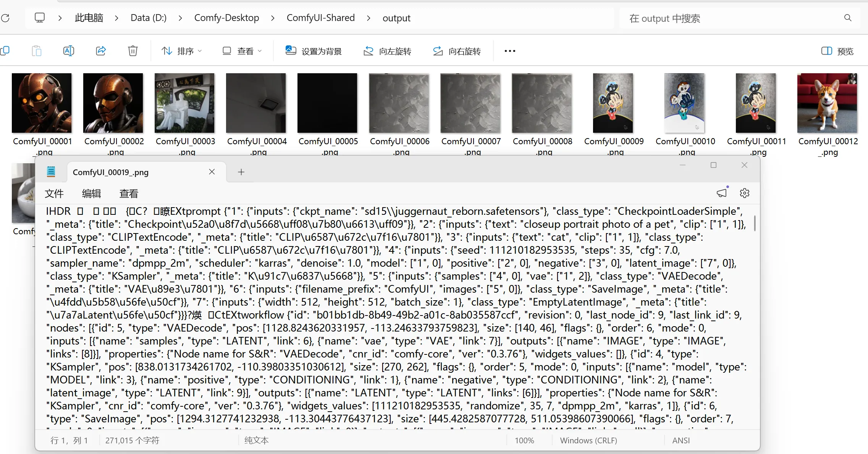Click the Notepad feedback megaphone icon
The width and height of the screenshot is (868, 454).
(722, 193)
